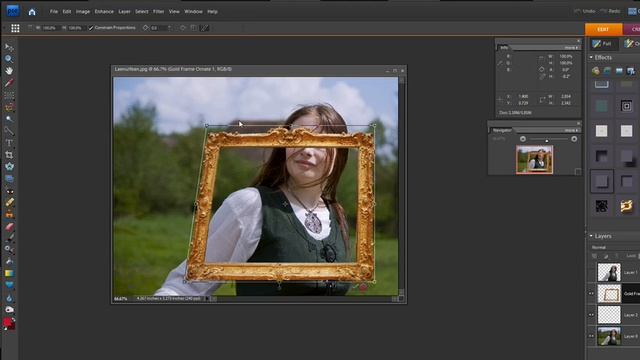Screen dimensions: 640x360
Task: Select the Paint Bucket tool
Action: point(9,261)
